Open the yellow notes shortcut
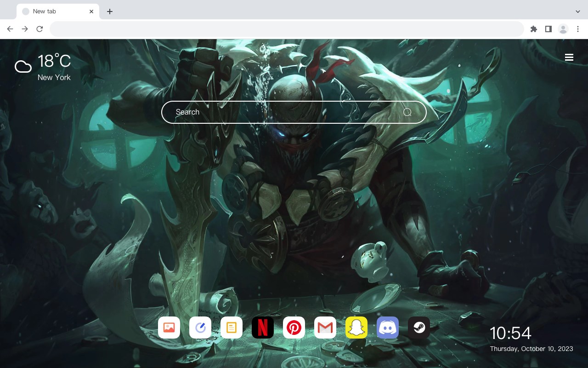588x368 pixels. click(232, 328)
